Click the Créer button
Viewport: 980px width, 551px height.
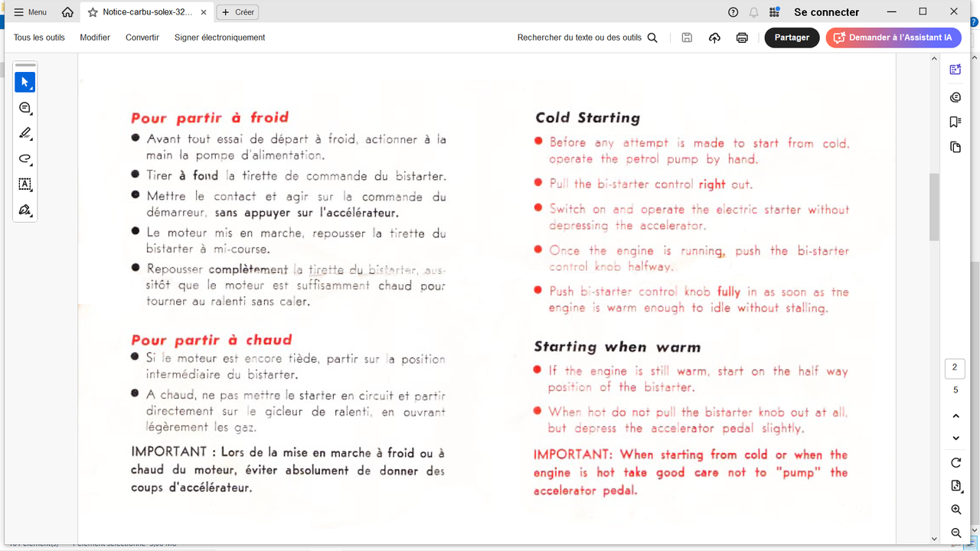click(237, 12)
